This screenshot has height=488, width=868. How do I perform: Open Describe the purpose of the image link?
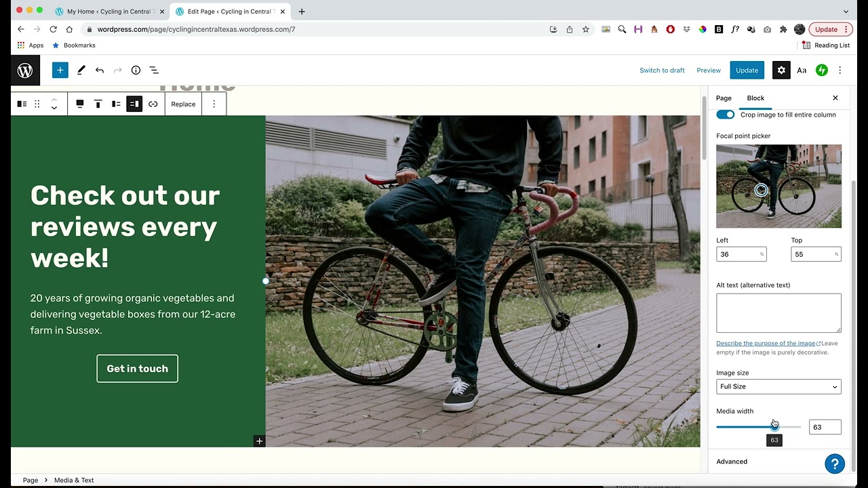tap(768, 344)
